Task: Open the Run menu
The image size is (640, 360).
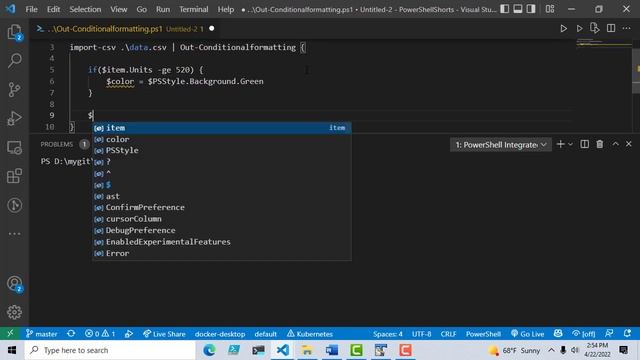Action: 162,9
